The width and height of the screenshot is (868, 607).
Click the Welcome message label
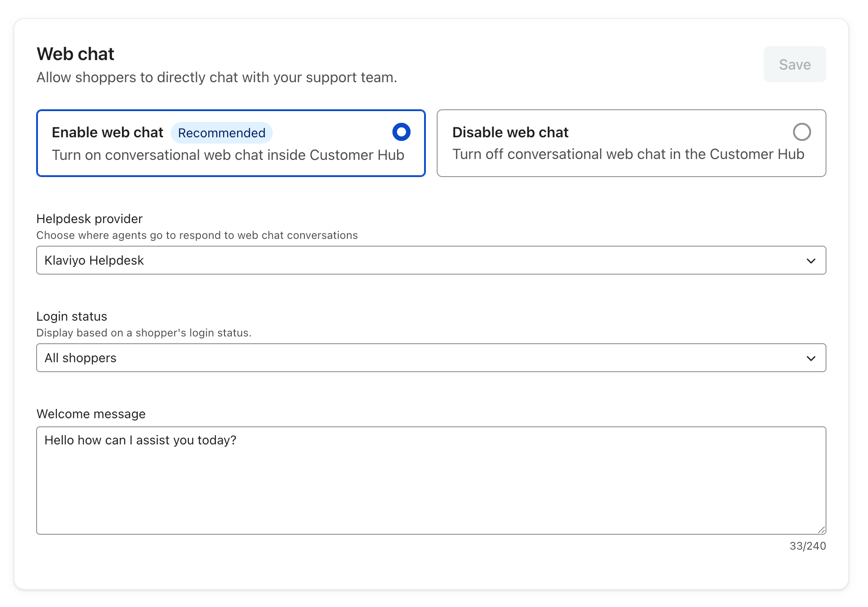[91, 414]
